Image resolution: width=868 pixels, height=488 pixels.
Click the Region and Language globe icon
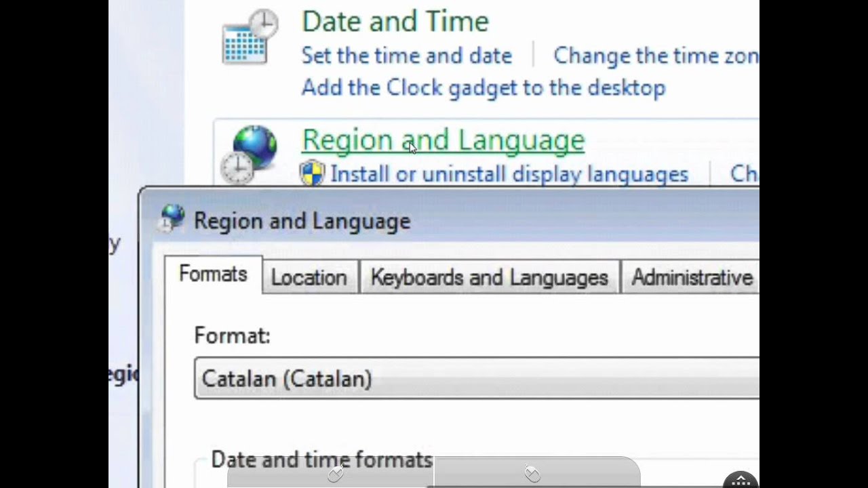254,153
